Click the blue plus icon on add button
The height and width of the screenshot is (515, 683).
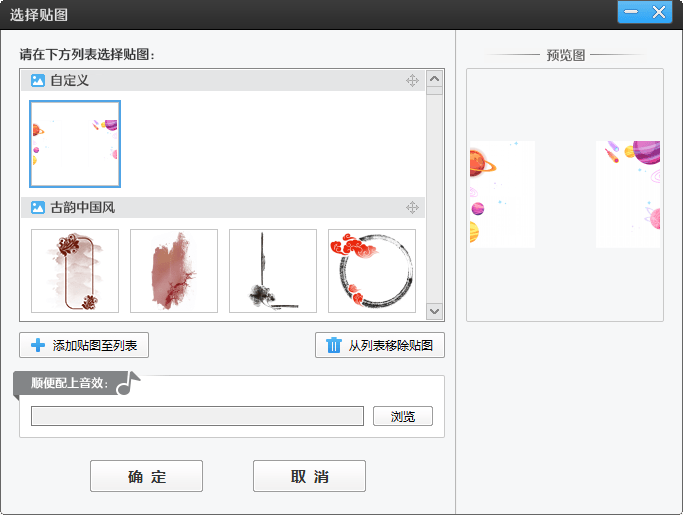pos(38,345)
